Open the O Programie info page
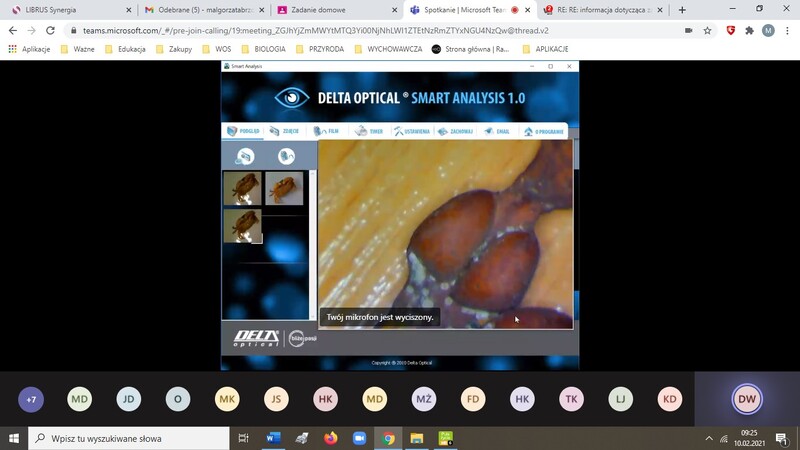The height and width of the screenshot is (450, 800). tap(542, 131)
